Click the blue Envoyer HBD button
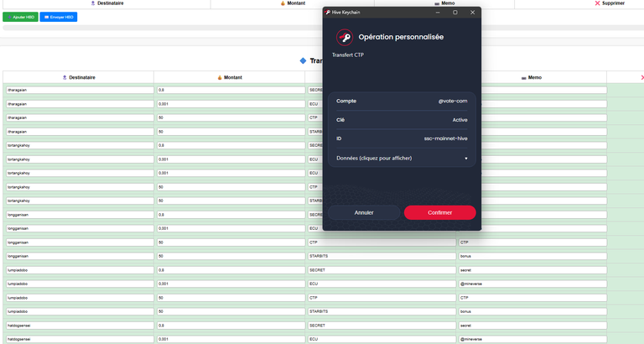644x344 pixels. point(59,17)
